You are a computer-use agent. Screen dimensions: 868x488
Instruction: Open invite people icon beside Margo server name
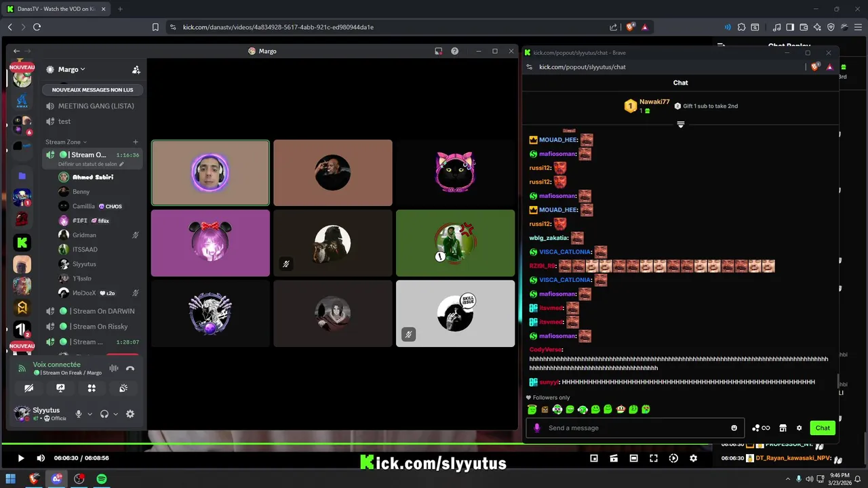136,70
